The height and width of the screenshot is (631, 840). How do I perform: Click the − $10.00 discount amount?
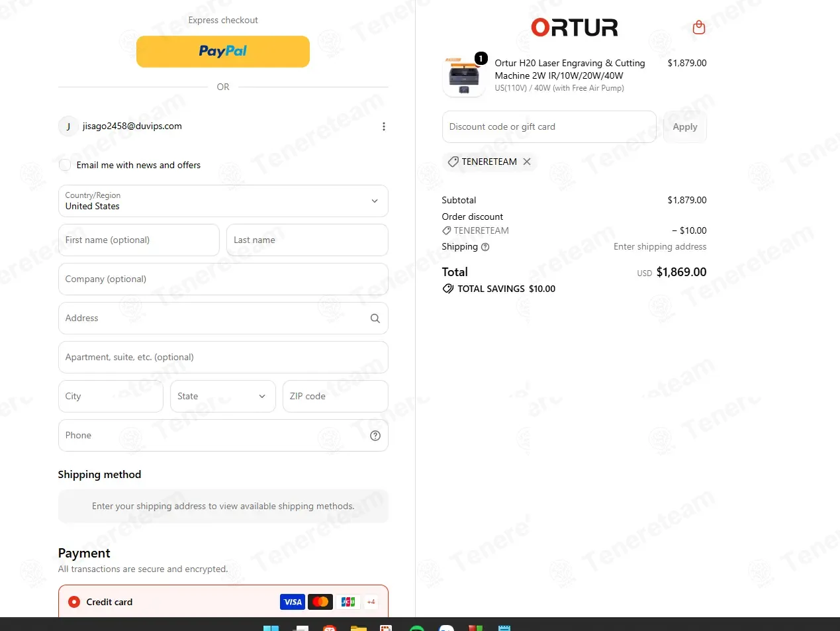coord(689,230)
